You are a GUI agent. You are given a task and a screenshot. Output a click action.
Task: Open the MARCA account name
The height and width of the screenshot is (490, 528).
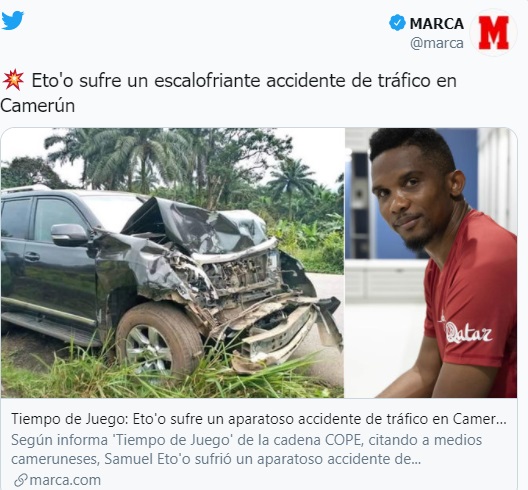(437, 24)
